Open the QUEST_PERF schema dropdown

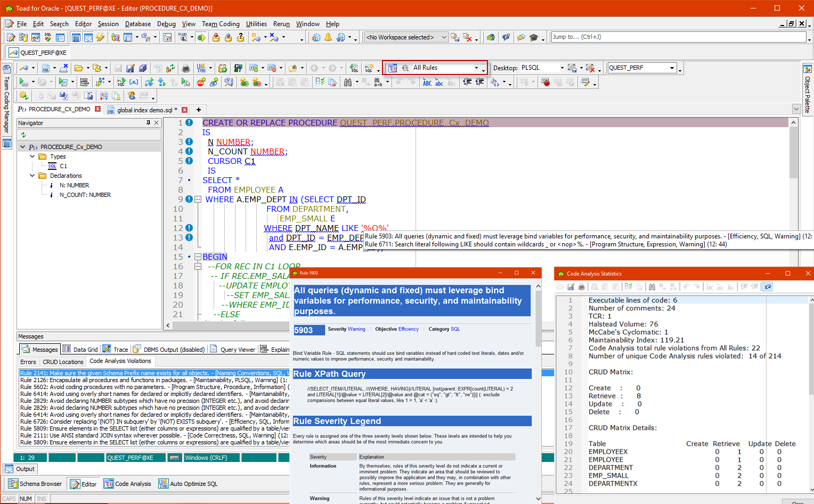point(672,68)
